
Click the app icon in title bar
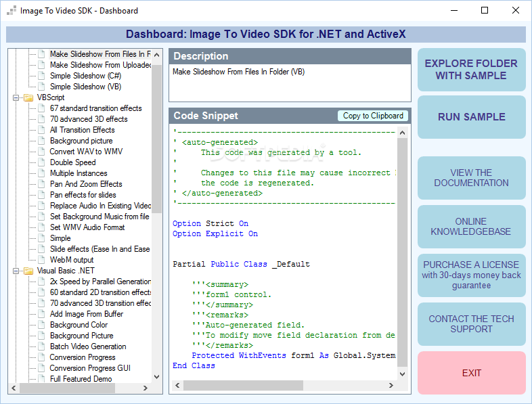[12, 11]
